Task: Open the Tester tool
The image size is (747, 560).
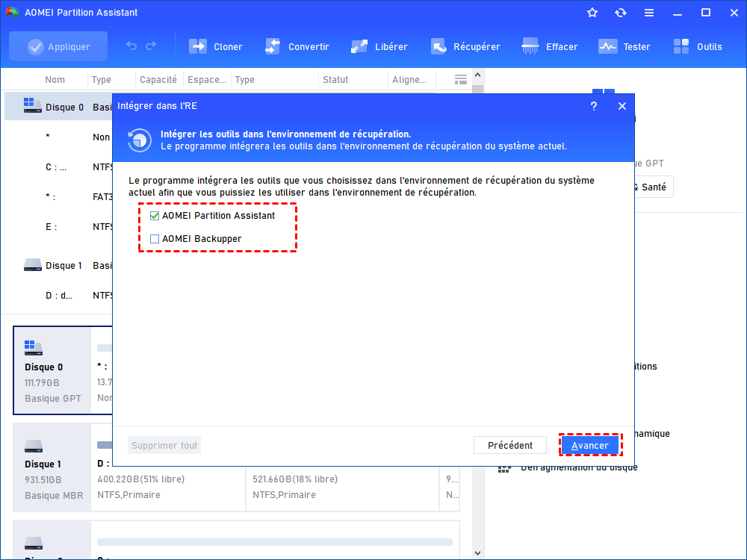Action: (624, 46)
